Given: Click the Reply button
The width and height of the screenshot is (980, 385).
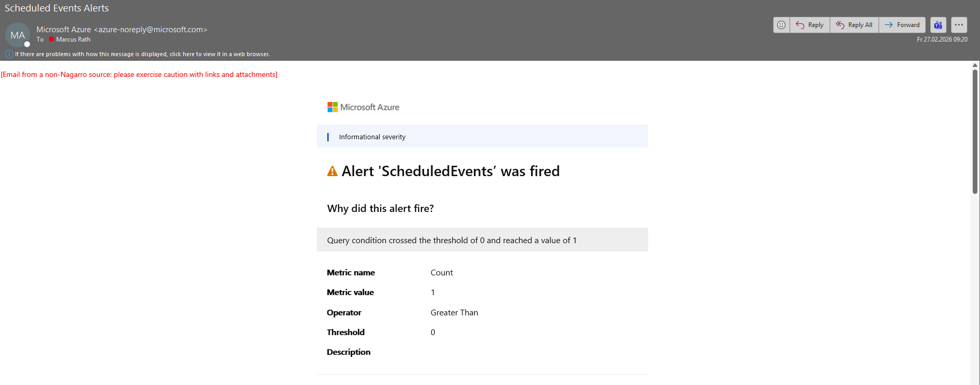Looking at the screenshot, I should 810,25.
